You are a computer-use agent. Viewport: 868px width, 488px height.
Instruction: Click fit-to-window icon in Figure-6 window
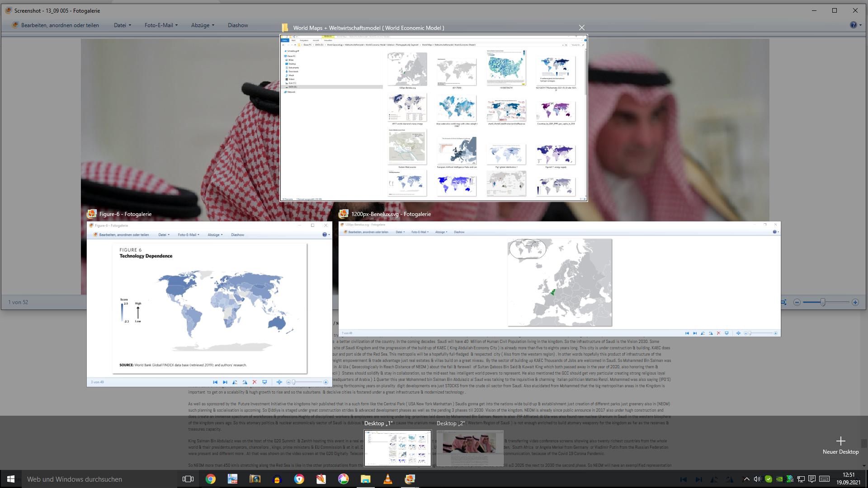[279, 382]
